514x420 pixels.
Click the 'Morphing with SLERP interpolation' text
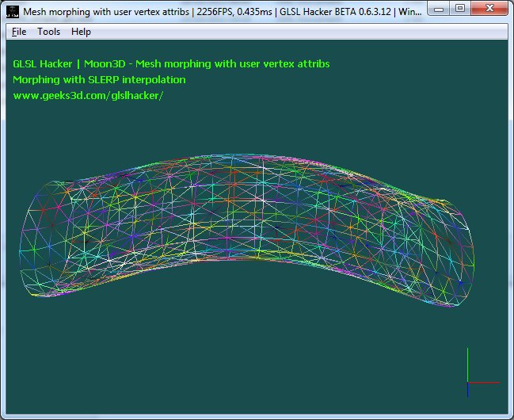pyautogui.click(x=99, y=80)
